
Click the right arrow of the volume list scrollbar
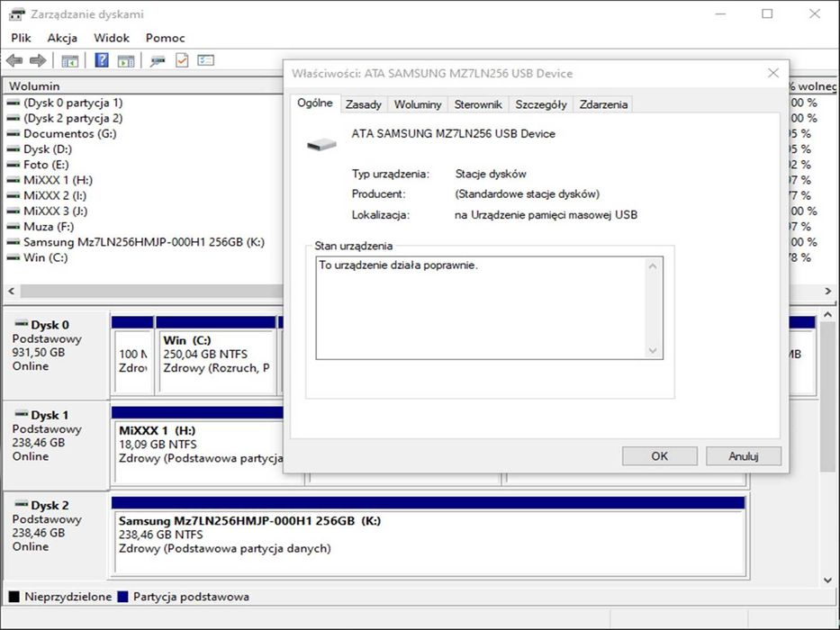[827, 291]
